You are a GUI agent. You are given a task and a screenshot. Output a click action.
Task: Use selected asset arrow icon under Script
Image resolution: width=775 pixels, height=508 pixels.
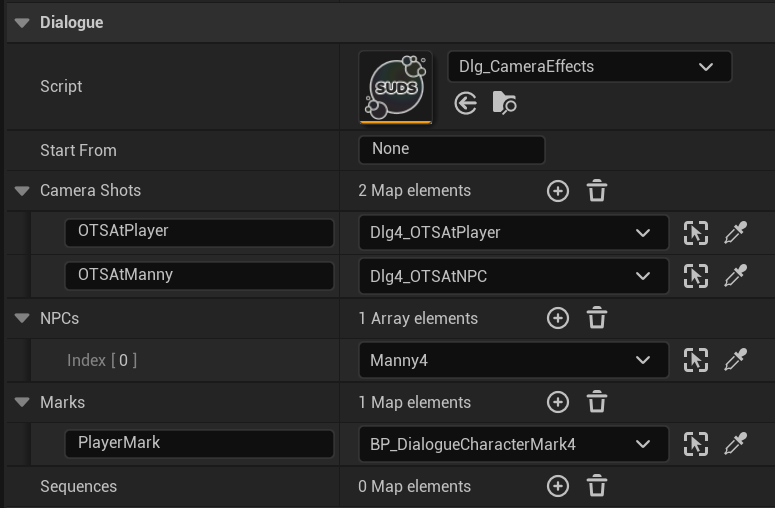coord(465,103)
